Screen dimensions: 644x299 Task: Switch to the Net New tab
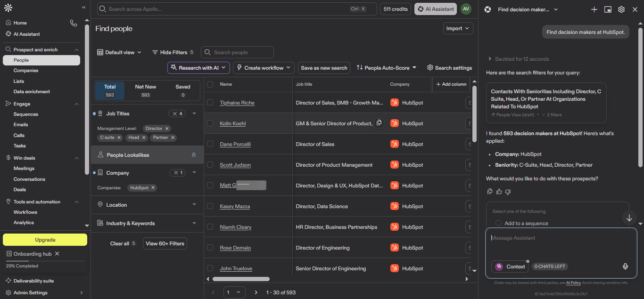coord(146,90)
